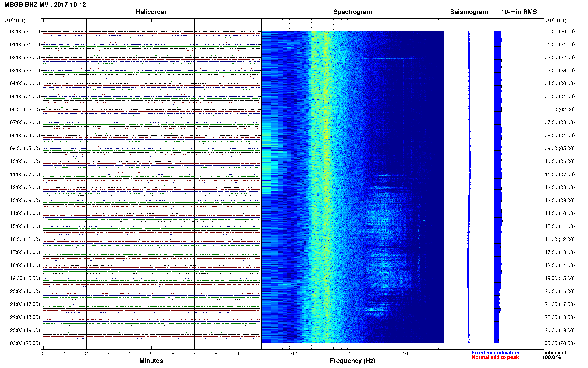Select '01:00 (21:00)' on Helicorder time axis

25,45
